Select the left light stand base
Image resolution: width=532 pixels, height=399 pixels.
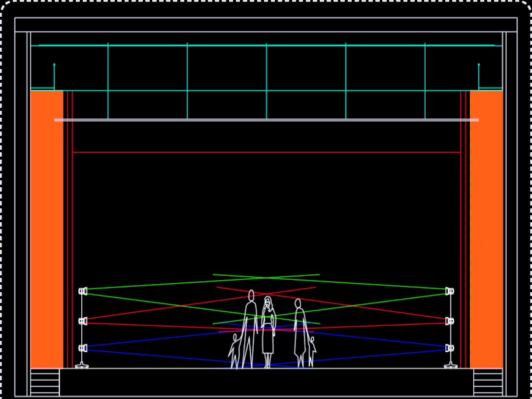82,366
